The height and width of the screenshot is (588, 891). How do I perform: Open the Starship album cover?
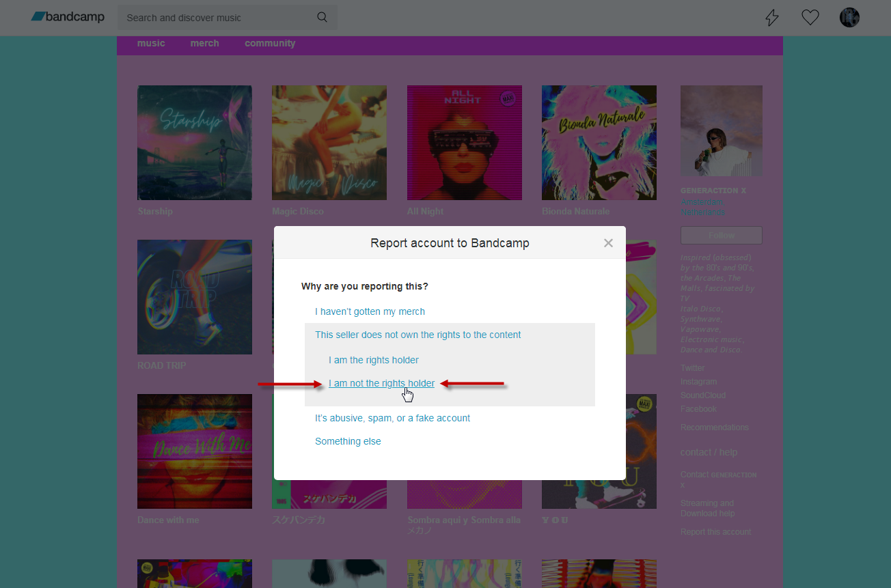195,143
